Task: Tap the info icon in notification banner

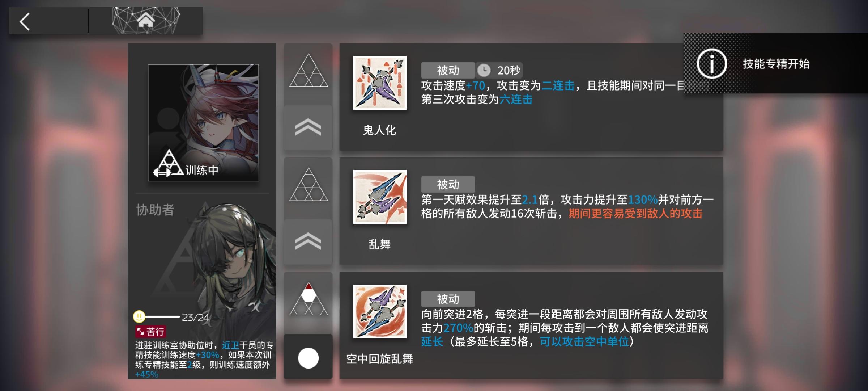Action: 712,64
